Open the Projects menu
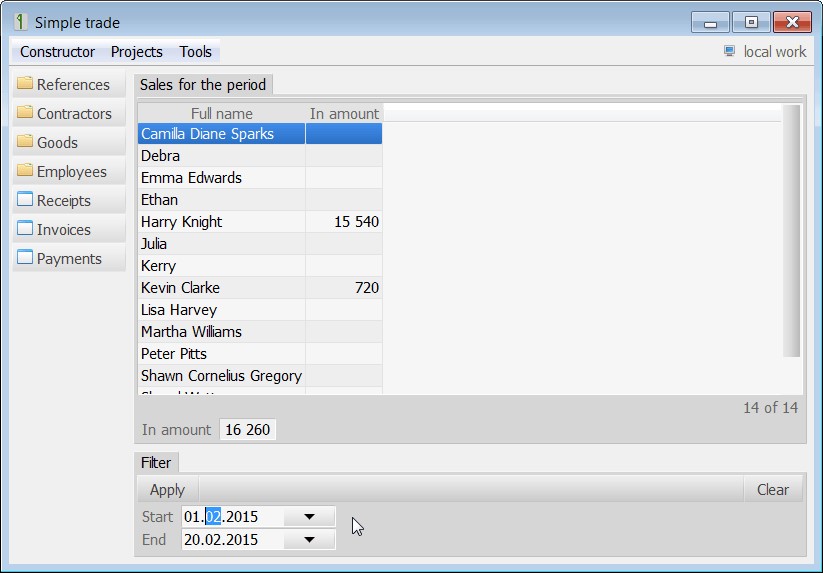Viewport: 823px width, 573px height. click(136, 52)
